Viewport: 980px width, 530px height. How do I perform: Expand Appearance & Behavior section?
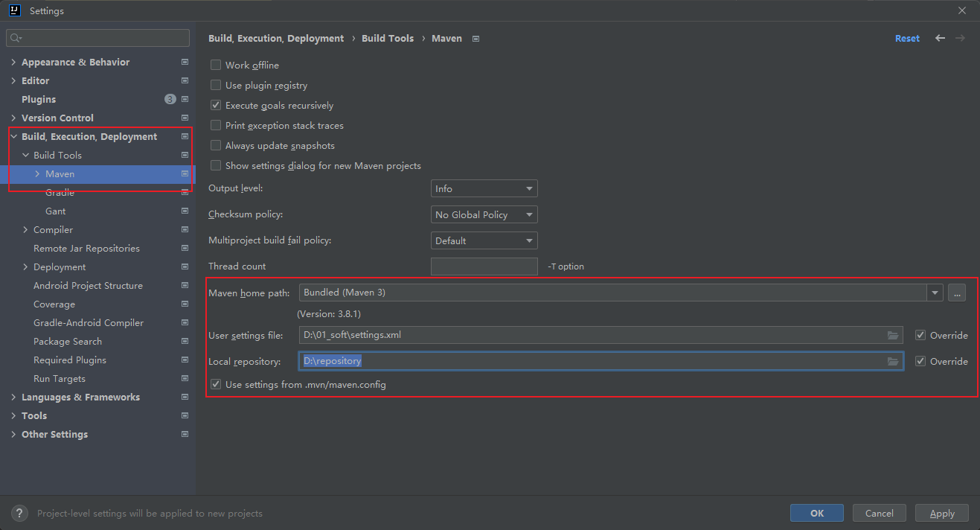coord(13,63)
